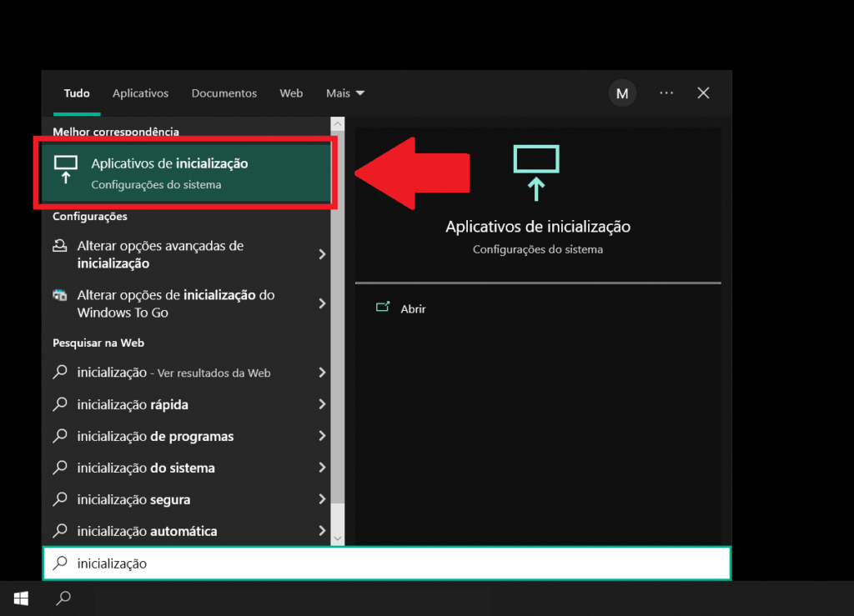Click the search text field with inicialização

pos(387,563)
